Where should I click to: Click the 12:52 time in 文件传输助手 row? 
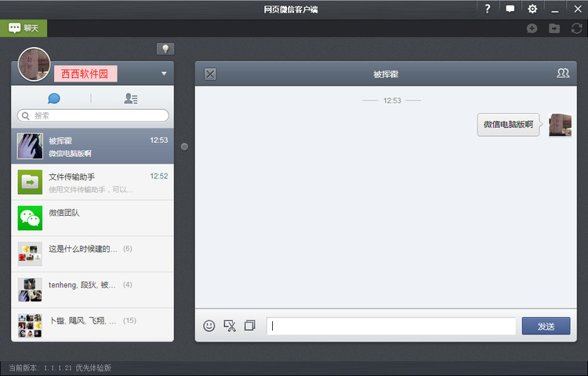tap(159, 176)
